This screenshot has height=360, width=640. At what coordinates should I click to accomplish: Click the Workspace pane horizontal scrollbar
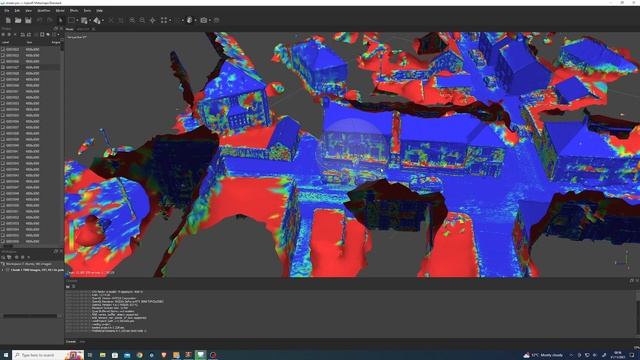tap(31, 316)
